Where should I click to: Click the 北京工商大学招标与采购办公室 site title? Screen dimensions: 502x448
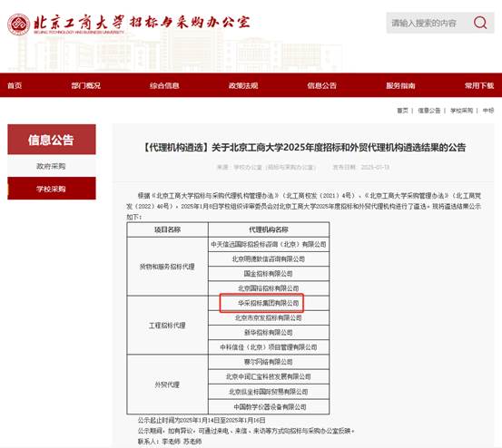142,23
